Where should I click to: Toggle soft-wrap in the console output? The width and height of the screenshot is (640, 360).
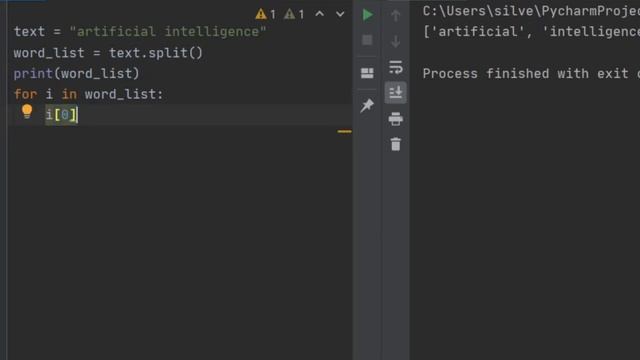[x=396, y=67]
